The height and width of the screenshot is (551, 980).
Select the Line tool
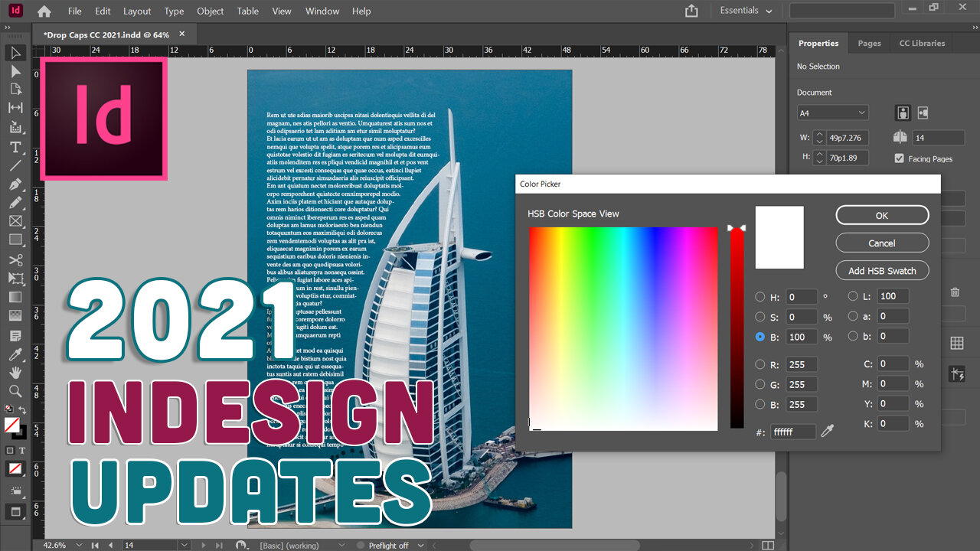tap(15, 165)
